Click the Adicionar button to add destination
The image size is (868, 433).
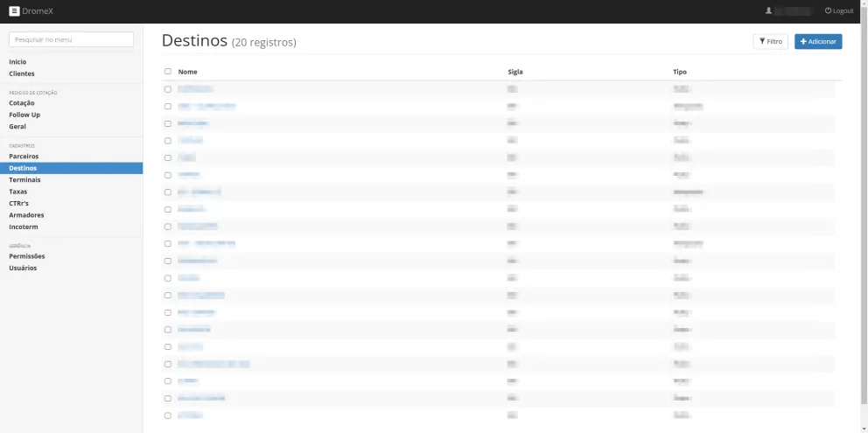[817, 42]
